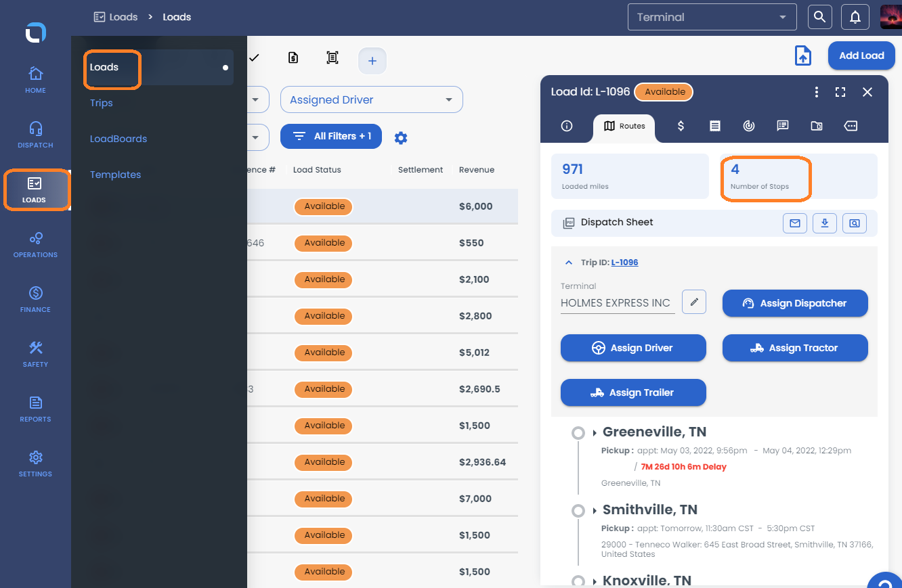Click the Assign Driver button

tap(633, 348)
